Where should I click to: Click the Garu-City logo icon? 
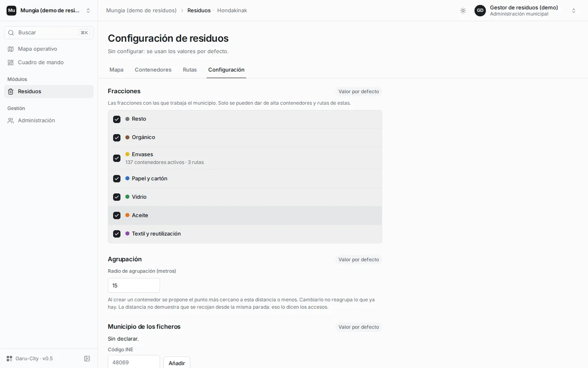9,359
